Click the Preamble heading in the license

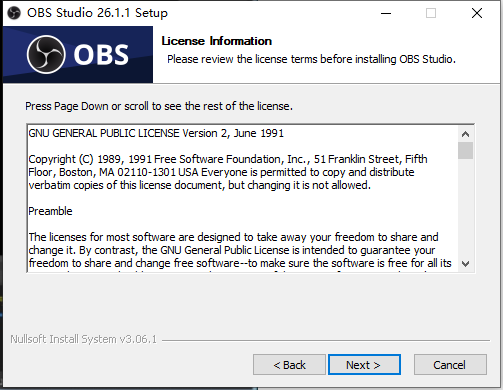click(x=50, y=211)
